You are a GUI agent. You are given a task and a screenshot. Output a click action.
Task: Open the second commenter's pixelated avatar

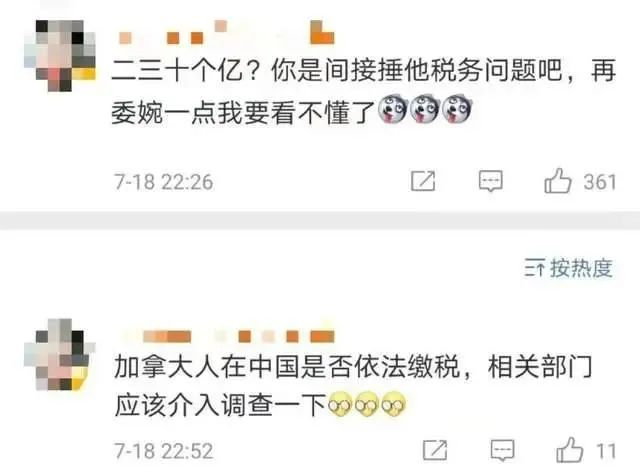click(x=60, y=354)
